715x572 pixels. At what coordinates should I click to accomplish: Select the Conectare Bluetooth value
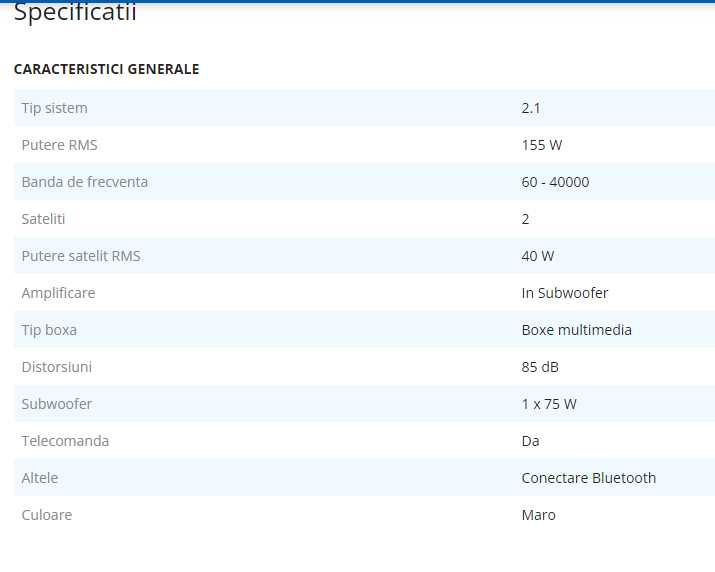tap(589, 478)
